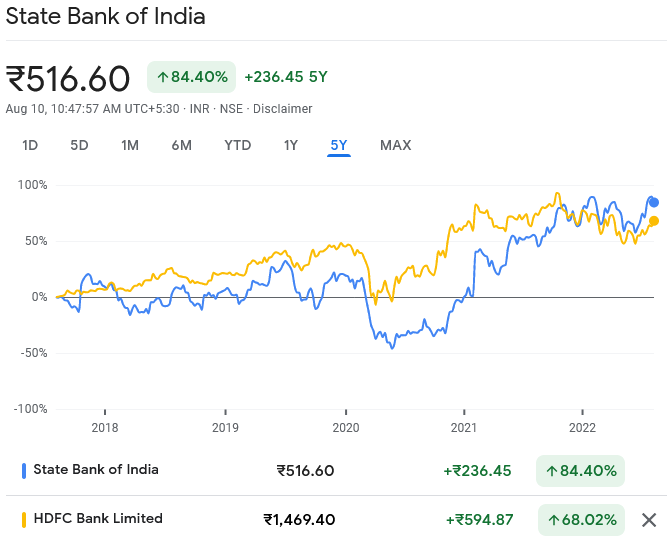Switch to the 1Y time range
The width and height of the screenshot is (667, 542).
290,145
